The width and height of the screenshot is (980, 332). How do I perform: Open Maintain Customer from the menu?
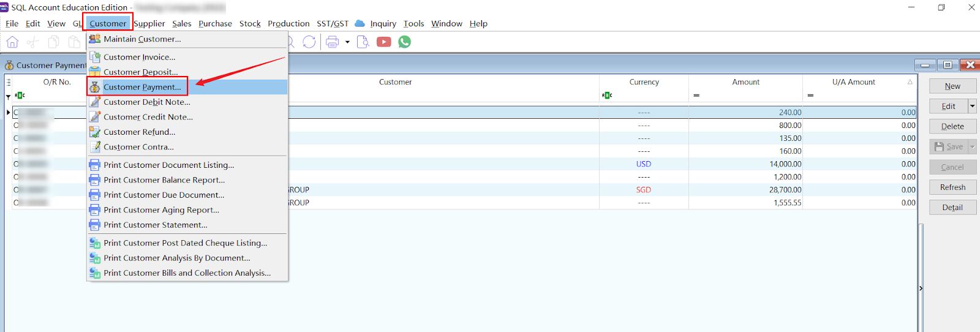[142, 39]
